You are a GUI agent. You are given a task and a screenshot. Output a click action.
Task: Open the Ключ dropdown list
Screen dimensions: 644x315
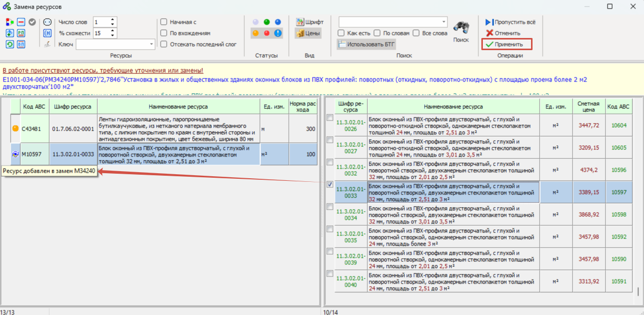[152, 45]
